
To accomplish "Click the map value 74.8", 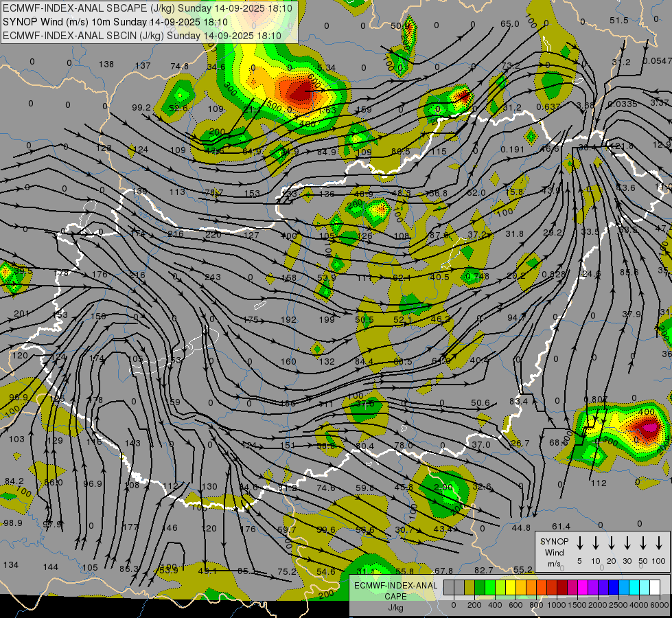I will [180, 66].
